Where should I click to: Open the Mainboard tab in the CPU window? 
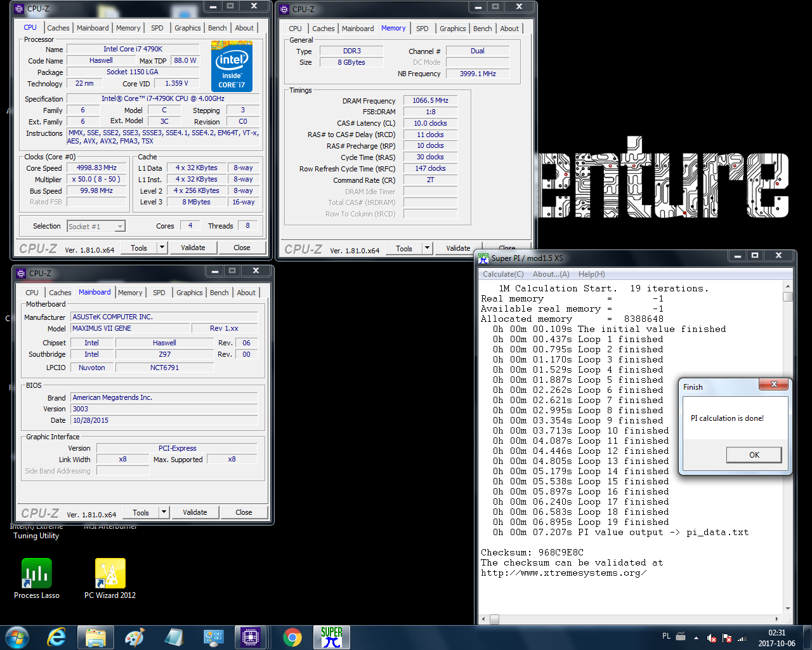pyautogui.click(x=93, y=28)
